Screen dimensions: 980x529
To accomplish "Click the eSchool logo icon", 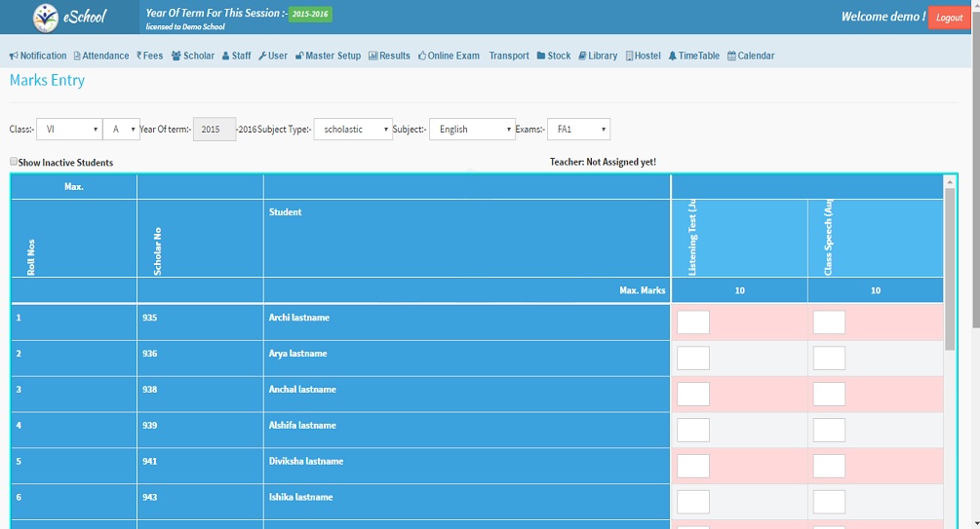I will (46, 18).
